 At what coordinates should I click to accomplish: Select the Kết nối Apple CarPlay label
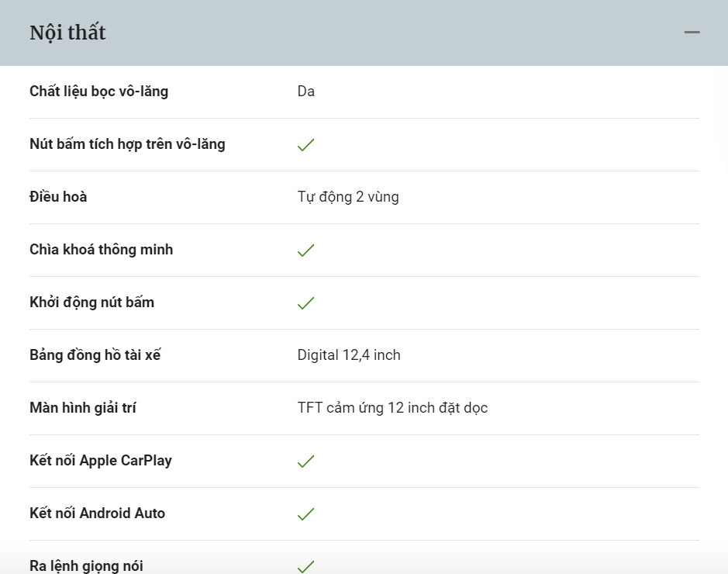[101, 461]
